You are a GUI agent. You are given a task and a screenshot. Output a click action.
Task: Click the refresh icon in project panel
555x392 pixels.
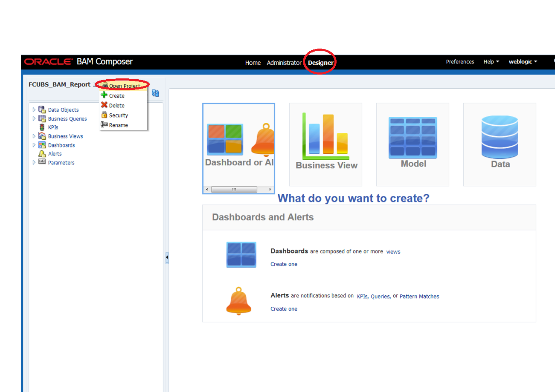point(155,93)
